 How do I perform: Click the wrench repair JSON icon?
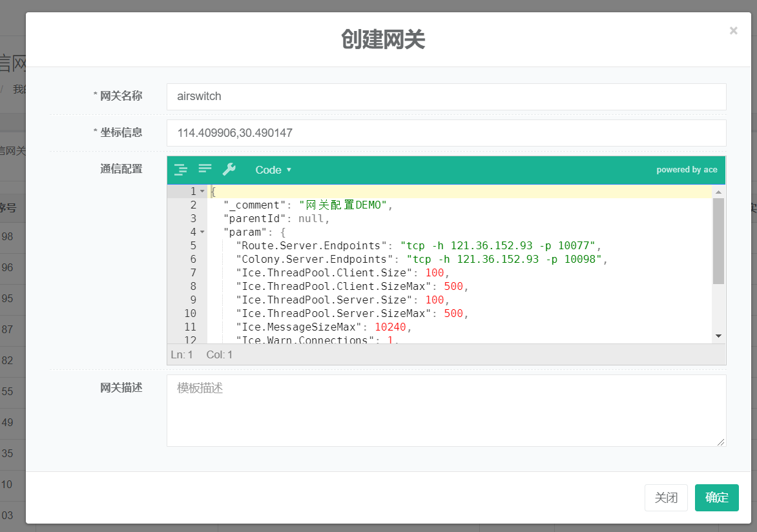(x=229, y=170)
